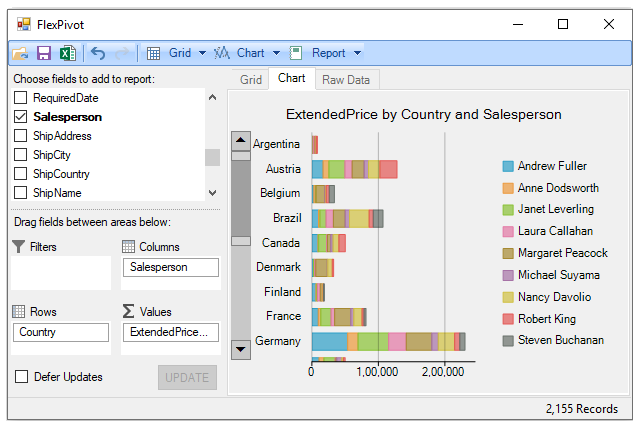Click the Open file folder icon

click(x=20, y=53)
